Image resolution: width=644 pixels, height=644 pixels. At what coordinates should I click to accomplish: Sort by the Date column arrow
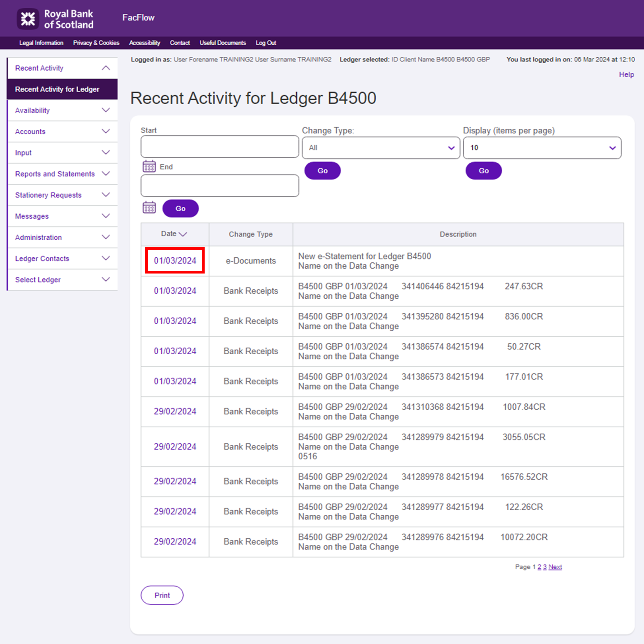(183, 234)
